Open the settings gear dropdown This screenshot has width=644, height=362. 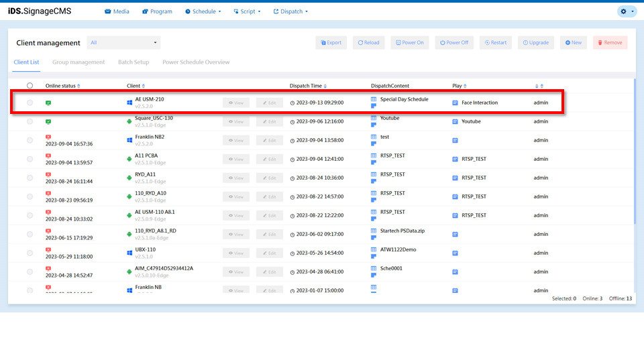(627, 11)
